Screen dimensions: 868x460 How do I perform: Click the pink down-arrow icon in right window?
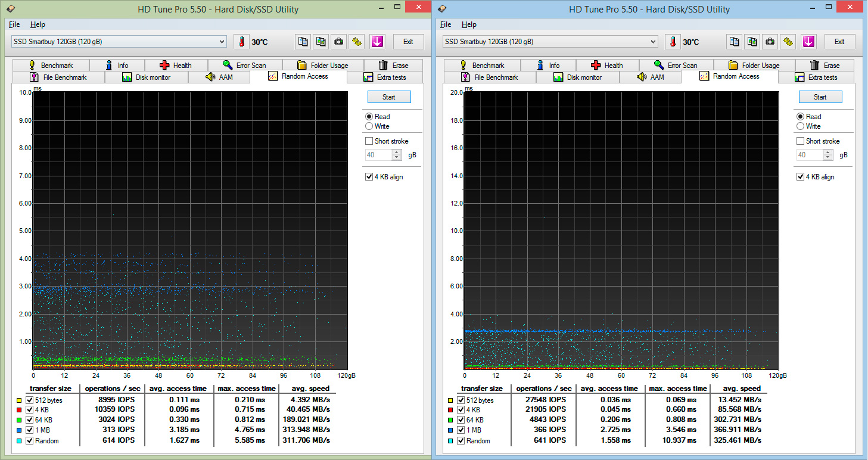pyautogui.click(x=808, y=42)
